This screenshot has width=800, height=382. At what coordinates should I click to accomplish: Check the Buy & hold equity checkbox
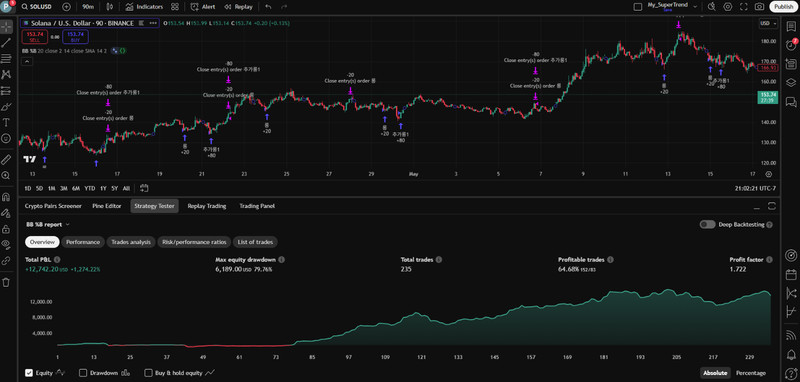[x=148, y=373]
